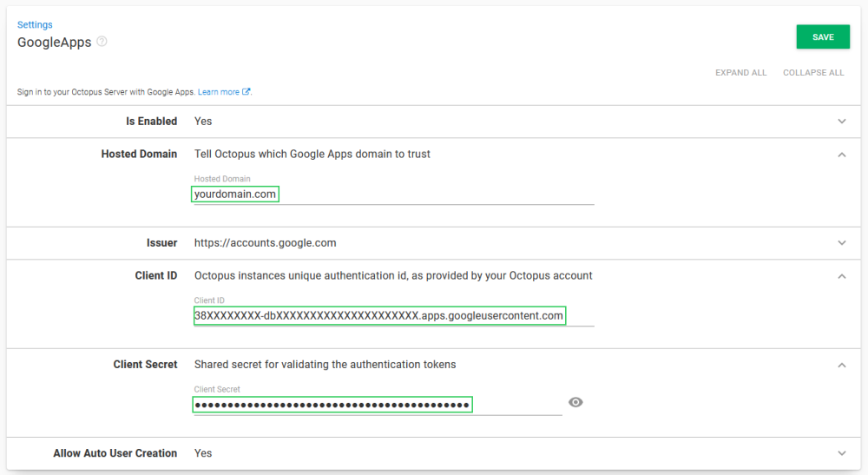Image resolution: width=868 pixels, height=475 pixels.
Task: Go back via the Settings breadcrumb link
Action: [x=35, y=25]
